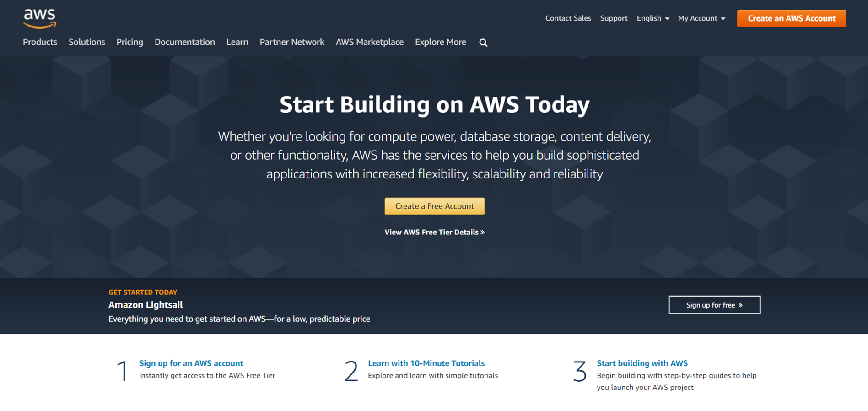Go to Pricing in navigation
868x411 pixels.
(129, 42)
